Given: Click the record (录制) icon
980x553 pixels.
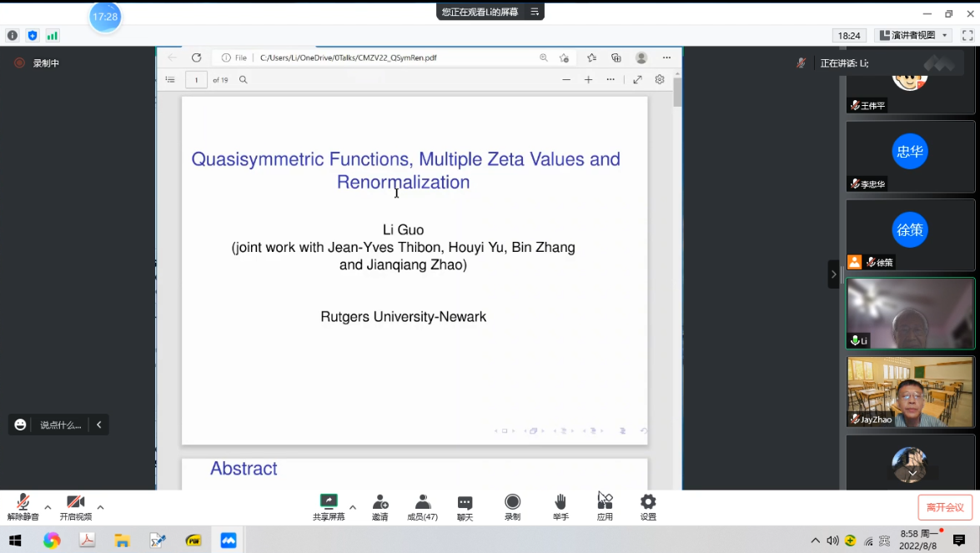Looking at the screenshot, I should click(x=512, y=505).
